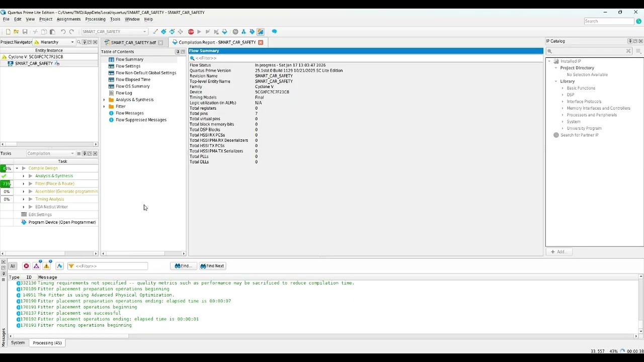Switch to the SMART_CAR_SAFETY.bdf tab

[133, 43]
